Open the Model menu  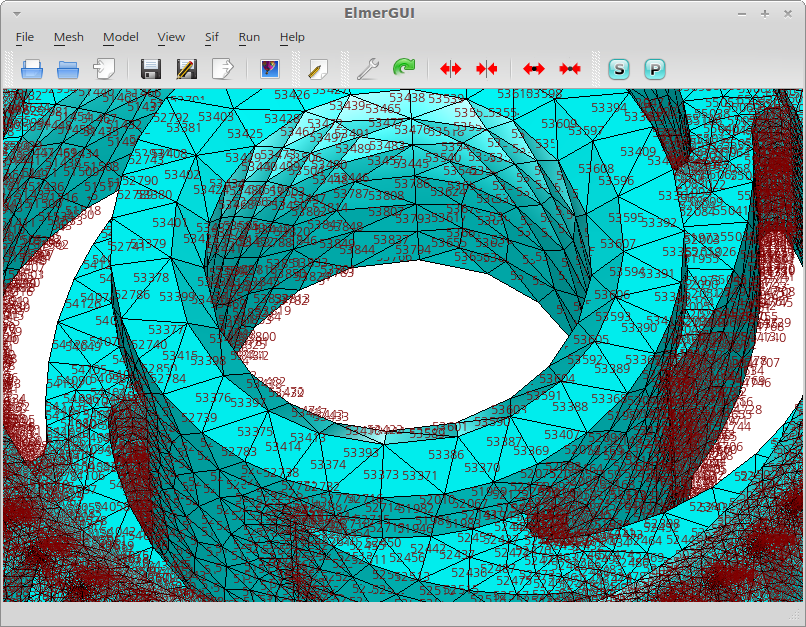(x=121, y=38)
